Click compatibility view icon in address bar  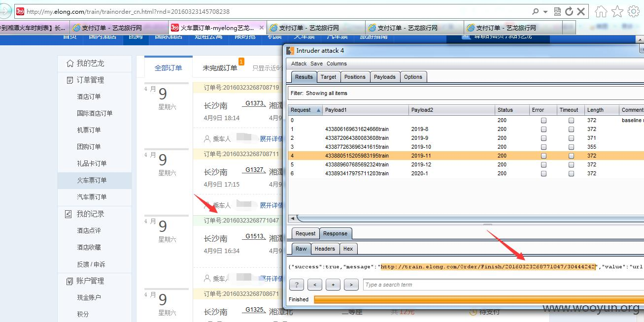(557, 11)
